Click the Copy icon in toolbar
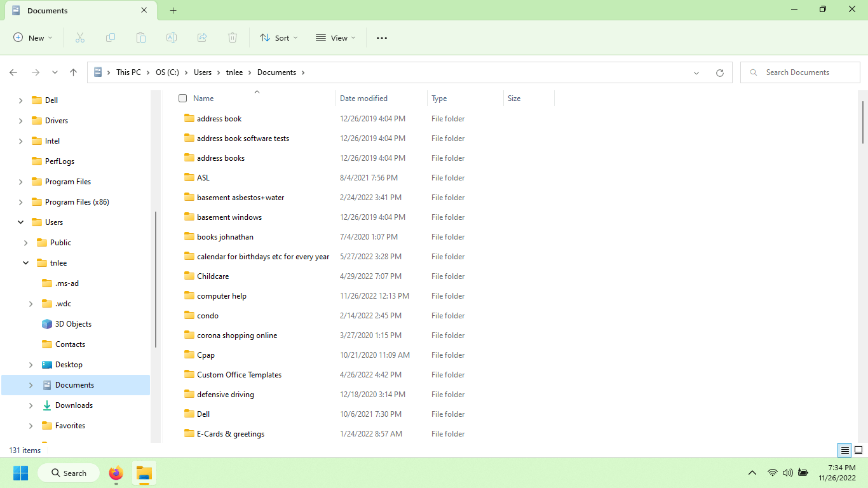 (x=111, y=38)
